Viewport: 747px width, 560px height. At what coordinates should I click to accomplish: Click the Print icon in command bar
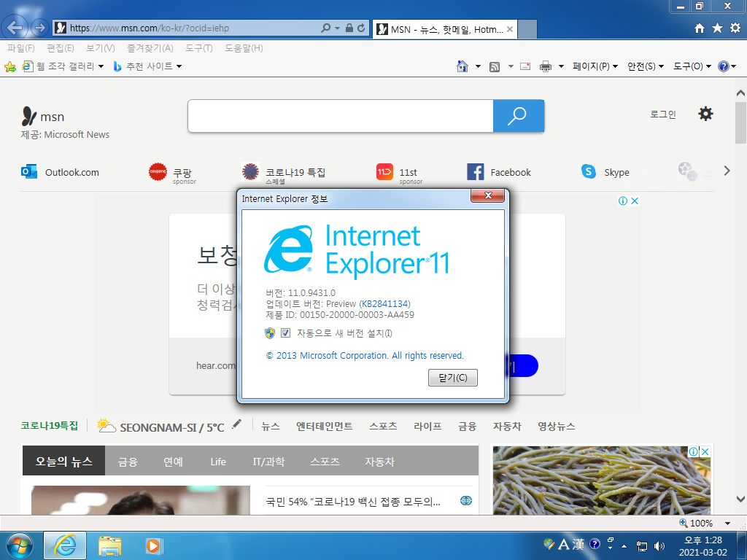tap(546, 66)
